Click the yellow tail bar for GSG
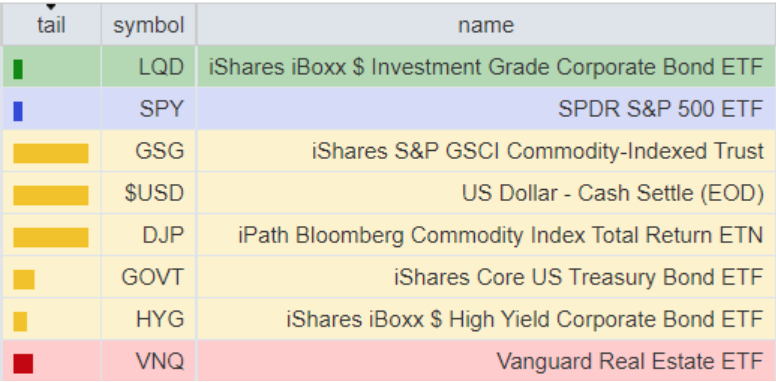Viewport: 776px width, 382px height. (51, 153)
